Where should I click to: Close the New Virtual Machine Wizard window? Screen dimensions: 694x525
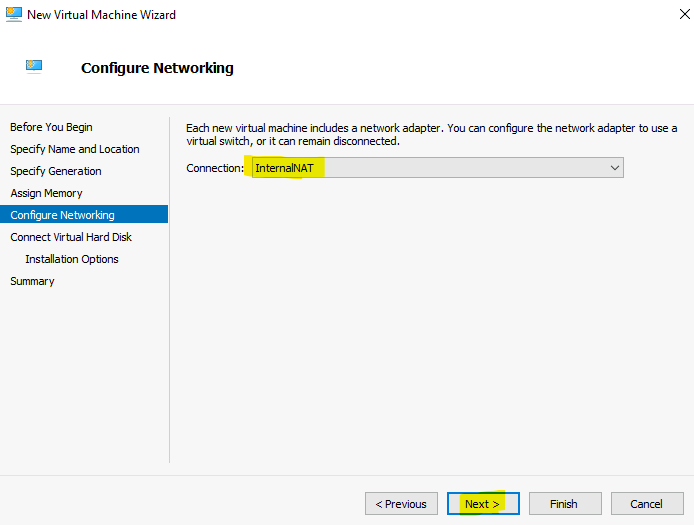[684, 14]
